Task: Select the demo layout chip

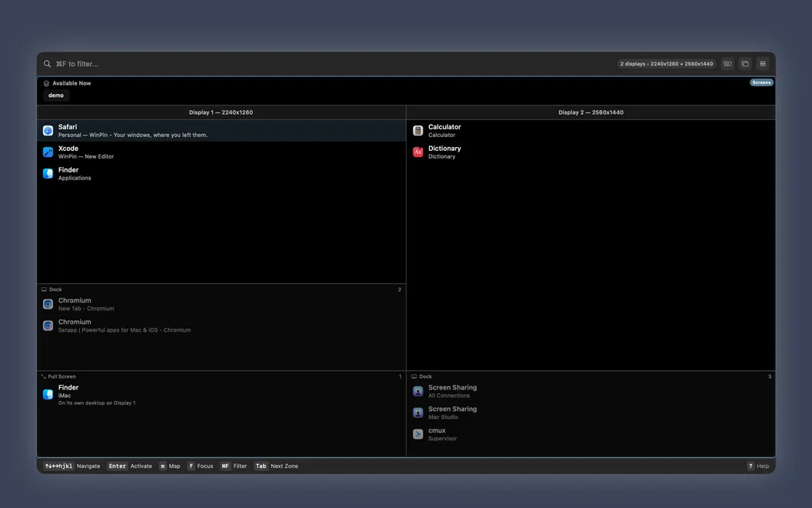Action: pos(56,95)
